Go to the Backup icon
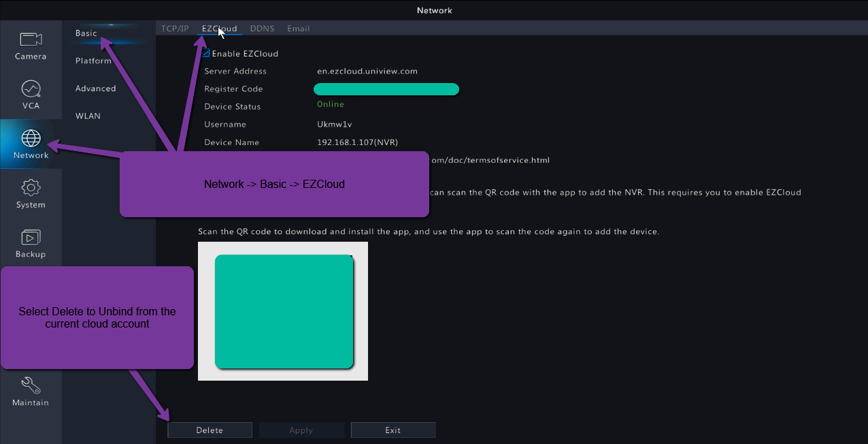Image resolution: width=868 pixels, height=444 pixels. (x=31, y=238)
